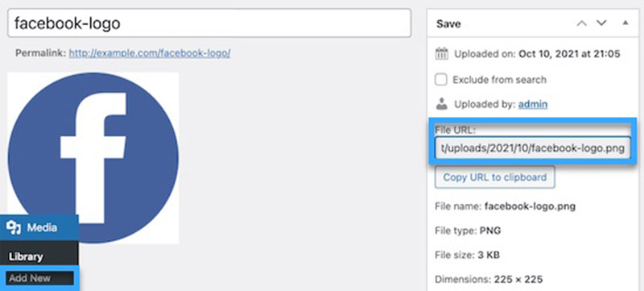Click the File name facebook-logo.png text
The image size is (644, 291).
pyautogui.click(x=506, y=206)
